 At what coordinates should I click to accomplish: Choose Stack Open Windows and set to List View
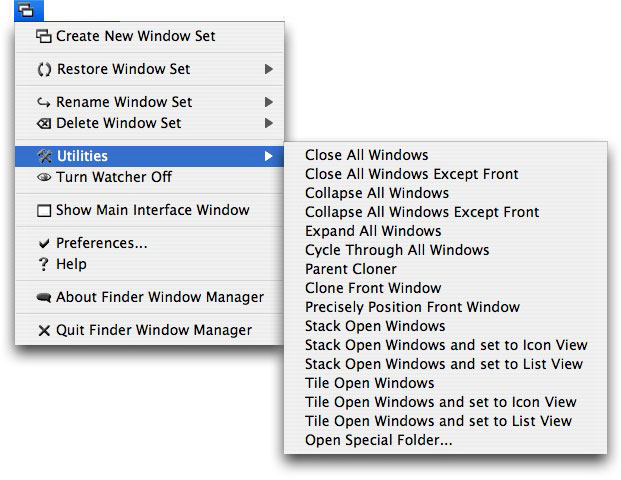(446, 364)
